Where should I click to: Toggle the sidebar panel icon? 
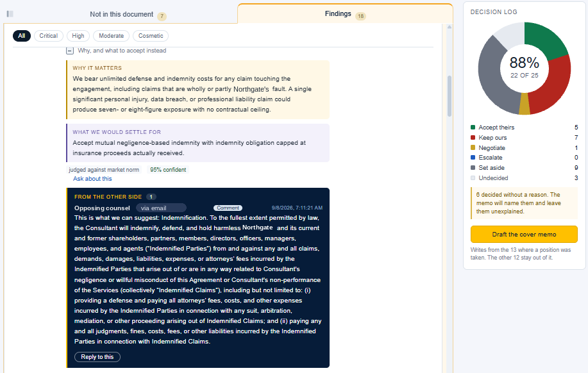pyautogui.click(x=10, y=14)
